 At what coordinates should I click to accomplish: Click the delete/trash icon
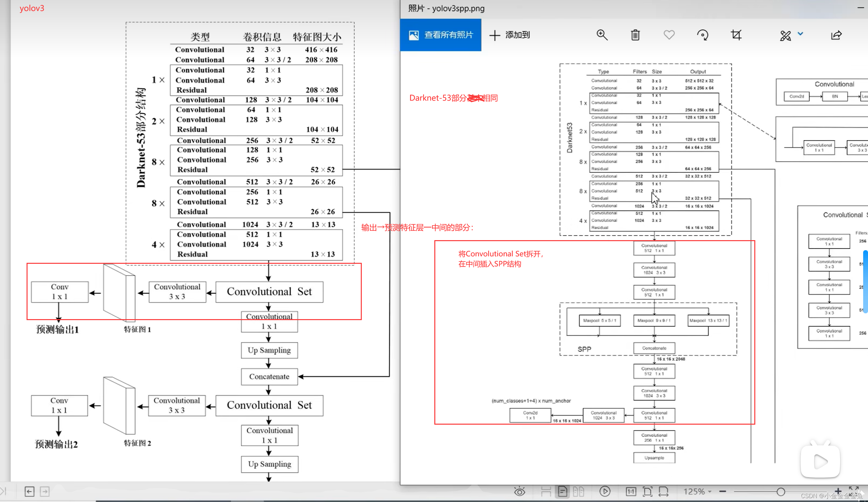(x=634, y=35)
